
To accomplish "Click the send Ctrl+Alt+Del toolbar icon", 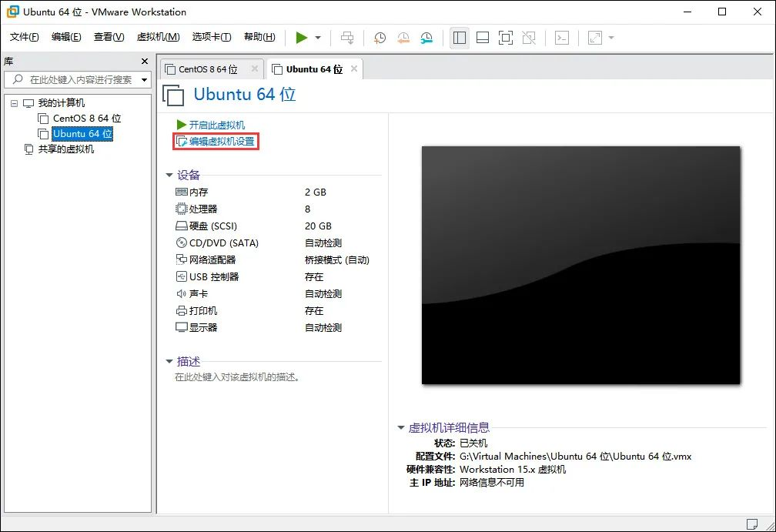I will pos(347,38).
